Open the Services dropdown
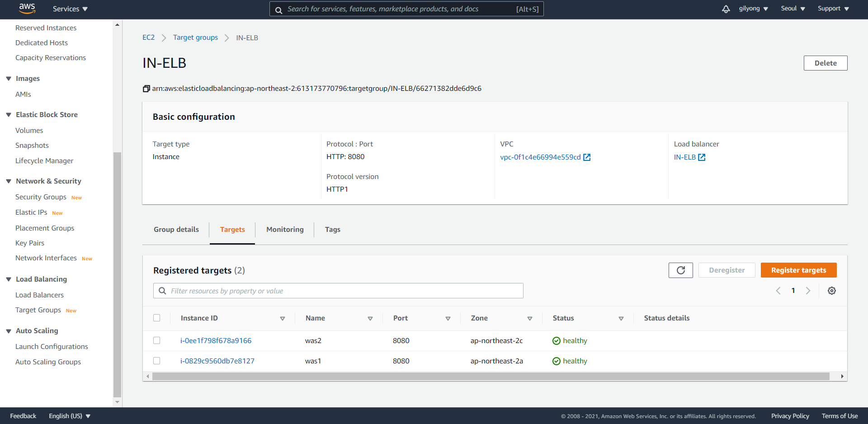The height and width of the screenshot is (424, 868). coord(70,9)
